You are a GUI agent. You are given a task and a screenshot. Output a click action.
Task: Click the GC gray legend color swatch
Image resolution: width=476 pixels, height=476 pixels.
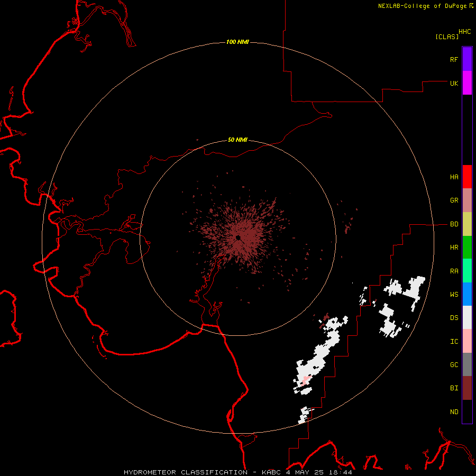(467, 364)
